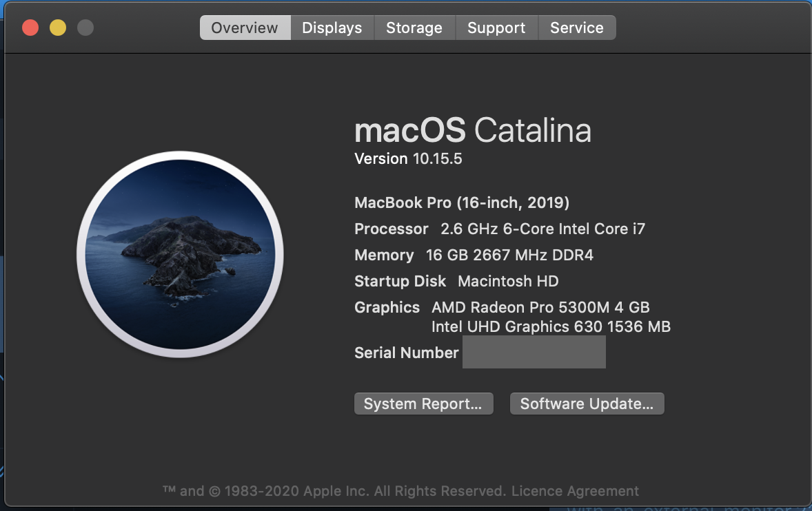The height and width of the screenshot is (511, 812).
Task: Open the Displays tab
Action: click(x=332, y=28)
